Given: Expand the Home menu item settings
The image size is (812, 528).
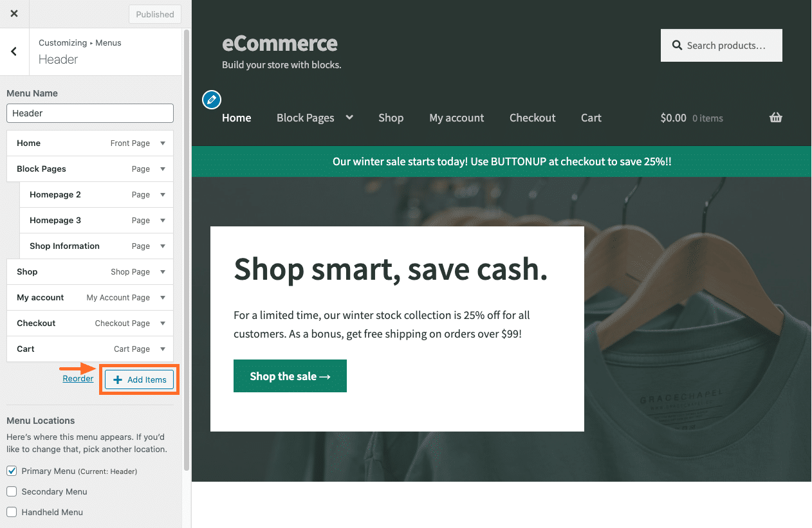Looking at the screenshot, I should (x=163, y=143).
